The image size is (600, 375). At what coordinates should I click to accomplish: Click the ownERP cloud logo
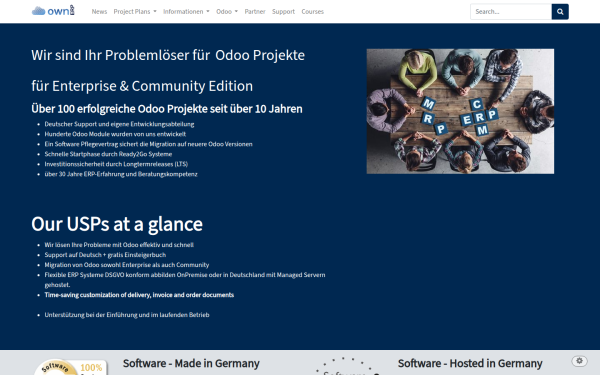click(x=53, y=11)
